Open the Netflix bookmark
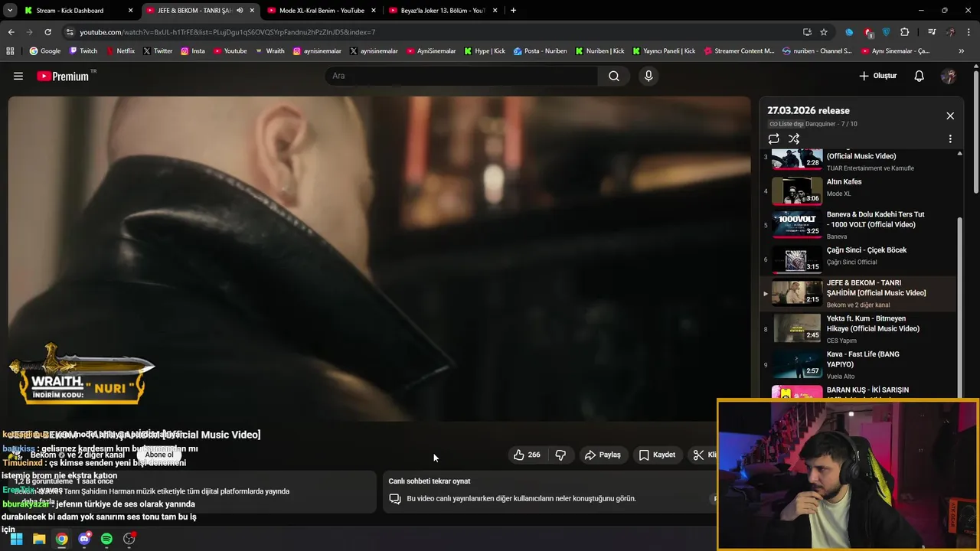 pyautogui.click(x=120, y=51)
